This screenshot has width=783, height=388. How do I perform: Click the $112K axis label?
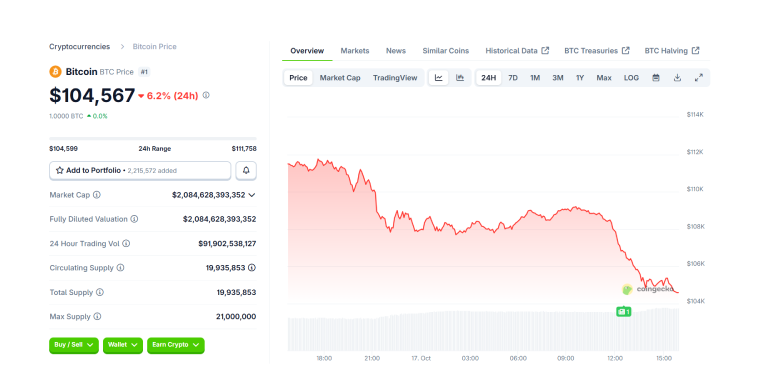(695, 152)
